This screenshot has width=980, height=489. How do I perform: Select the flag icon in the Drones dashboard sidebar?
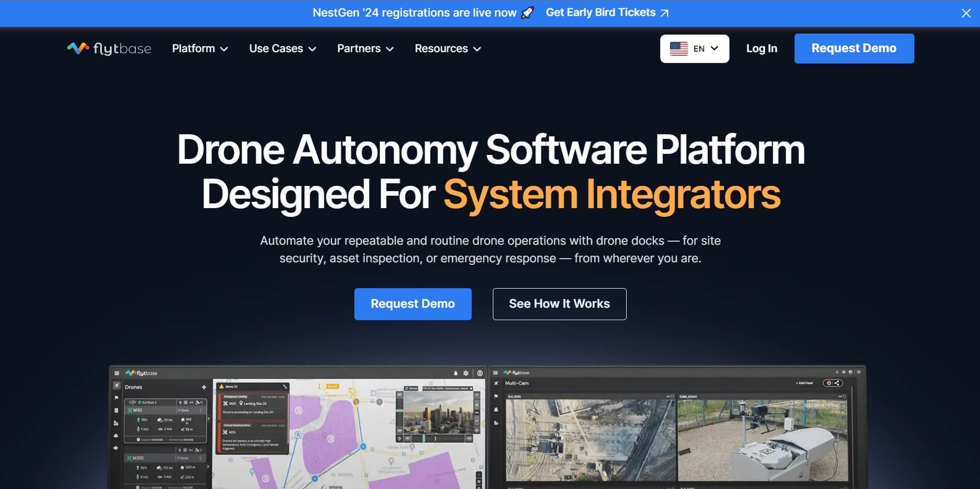coord(116,398)
